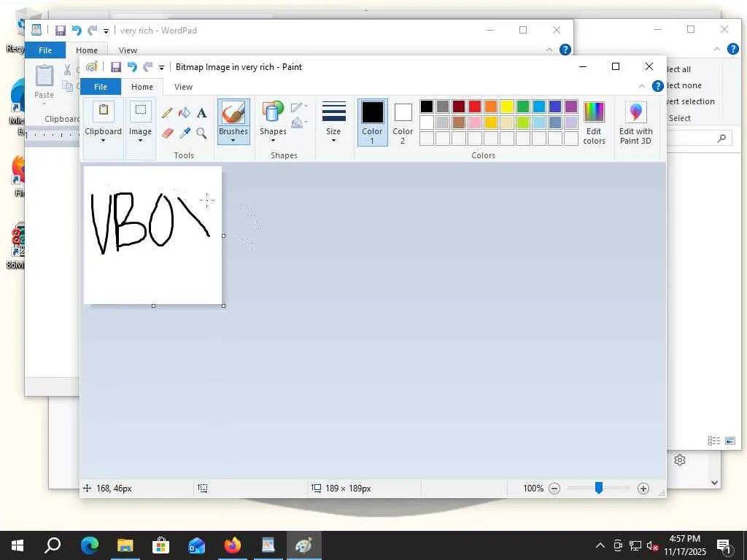This screenshot has height=560, width=747.
Task: Click the Undo icon in WordPad title bar
Action: tap(76, 31)
